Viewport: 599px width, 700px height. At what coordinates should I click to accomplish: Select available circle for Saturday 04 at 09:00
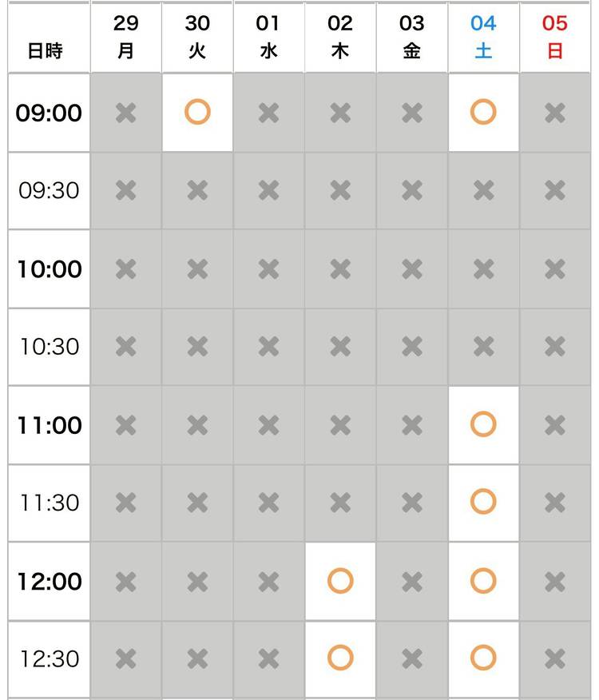pos(483,112)
